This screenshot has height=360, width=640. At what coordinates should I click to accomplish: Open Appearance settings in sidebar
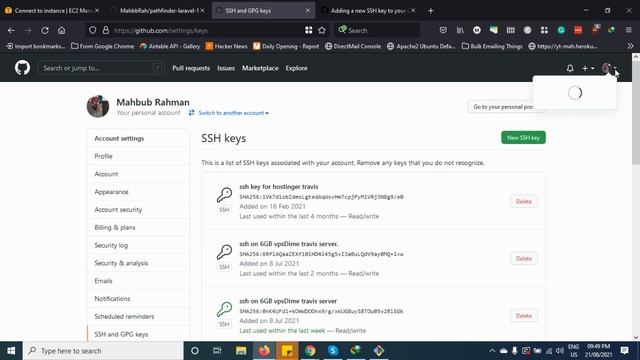138,192
